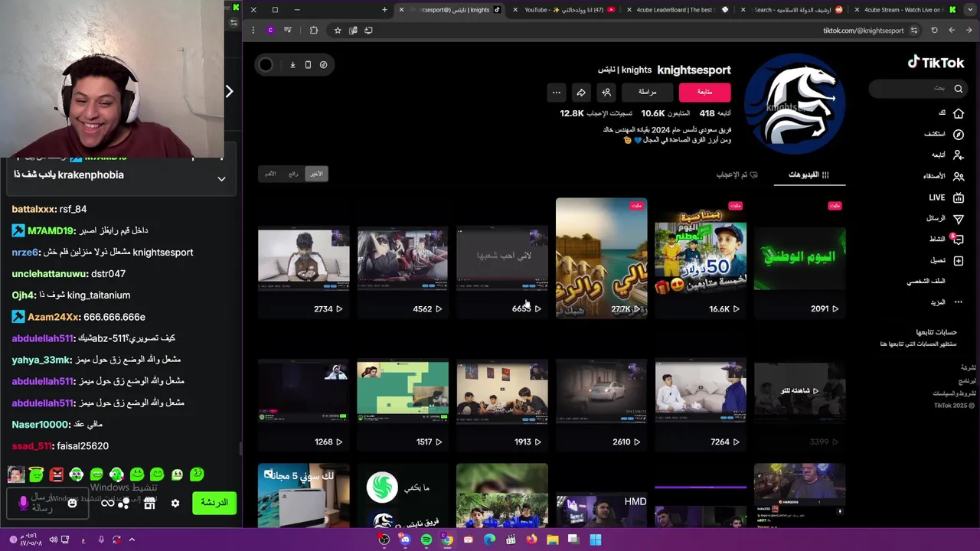Reload the page using browser refresh icon
Image resolution: width=980 pixels, height=551 pixels.
point(934,31)
